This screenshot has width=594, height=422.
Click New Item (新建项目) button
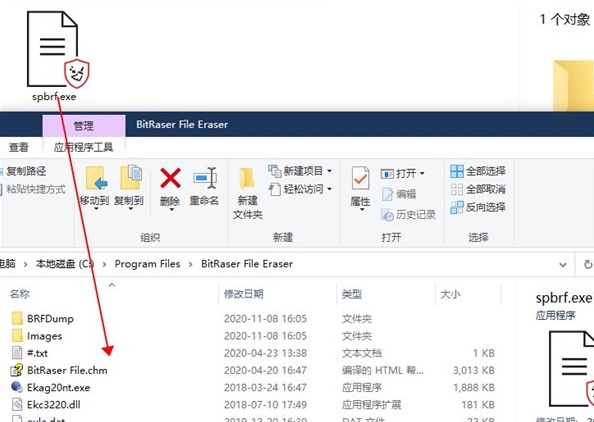(300, 171)
